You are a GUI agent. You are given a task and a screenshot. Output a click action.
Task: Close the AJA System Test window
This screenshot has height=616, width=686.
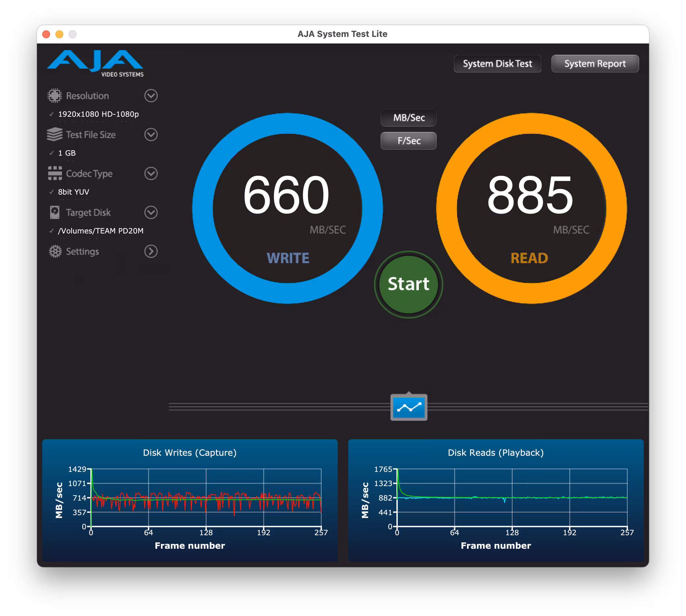pyautogui.click(x=47, y=34)
